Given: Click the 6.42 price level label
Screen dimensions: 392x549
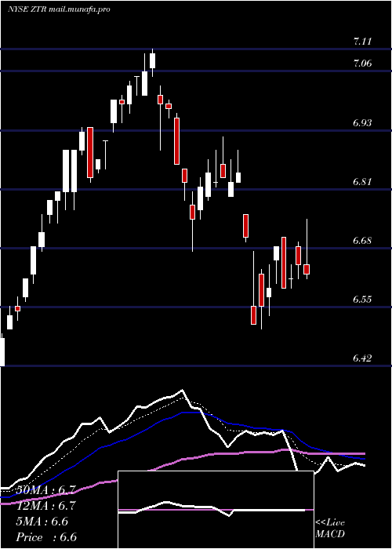Looking at the screenshot, I should coord(362,358).
